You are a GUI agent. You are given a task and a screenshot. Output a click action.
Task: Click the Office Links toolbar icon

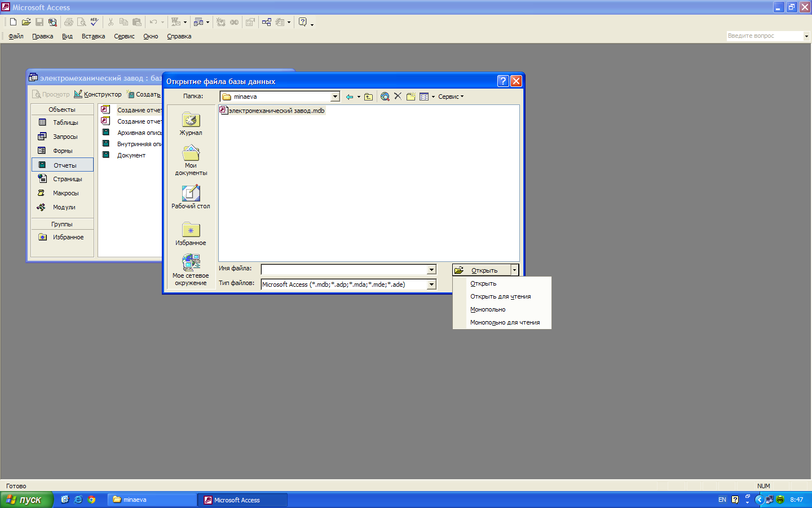coord(176,22)
